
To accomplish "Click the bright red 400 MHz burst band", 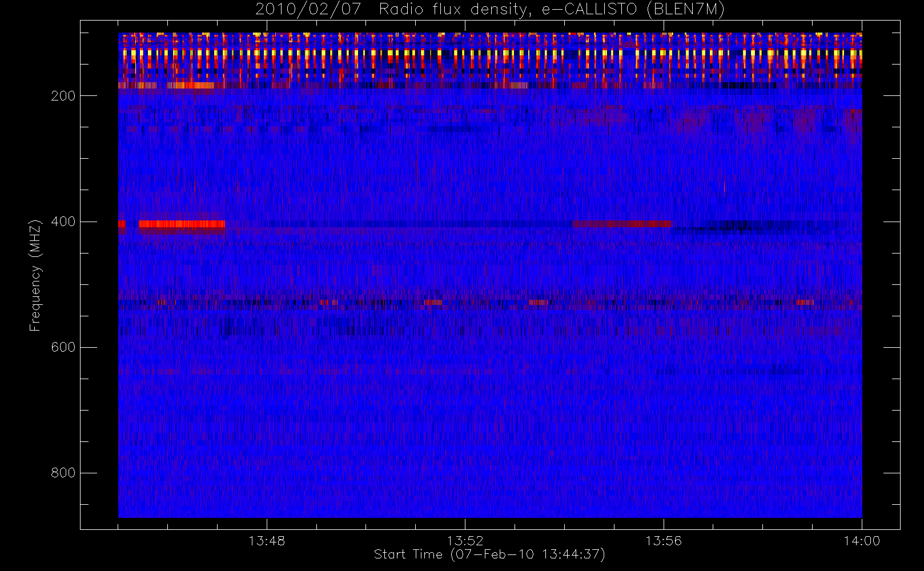I will pyautogui.click(x=182, y=224).
